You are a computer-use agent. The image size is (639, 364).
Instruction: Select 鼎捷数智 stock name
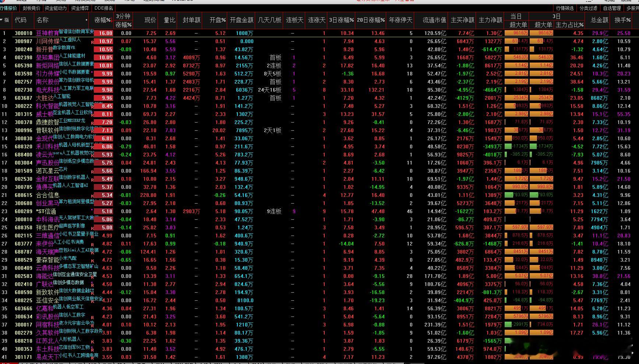click(x=47, y=122)
